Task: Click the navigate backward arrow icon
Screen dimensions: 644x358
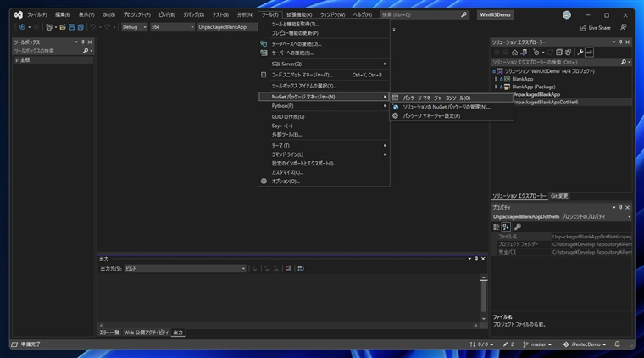Action: [23, 27]
